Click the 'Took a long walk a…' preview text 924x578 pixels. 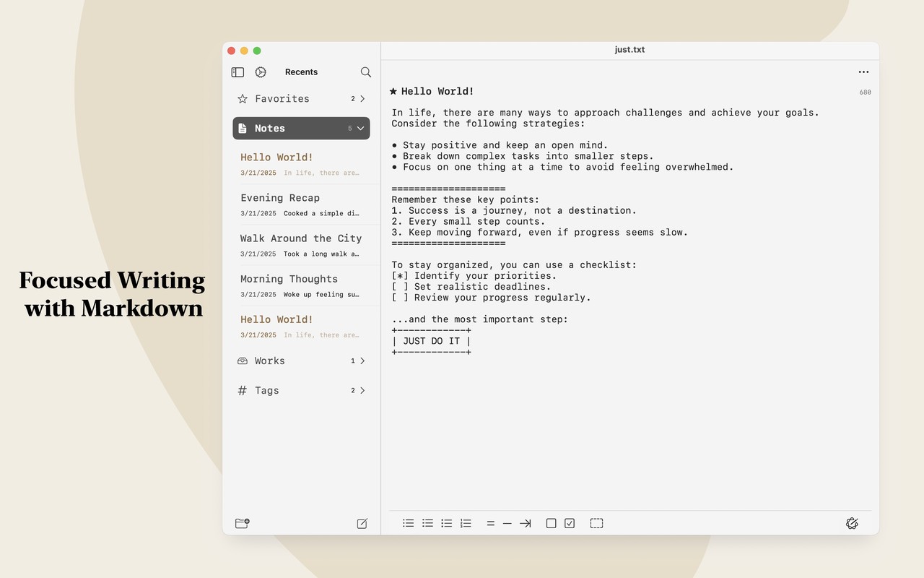(x=321, y=254)
